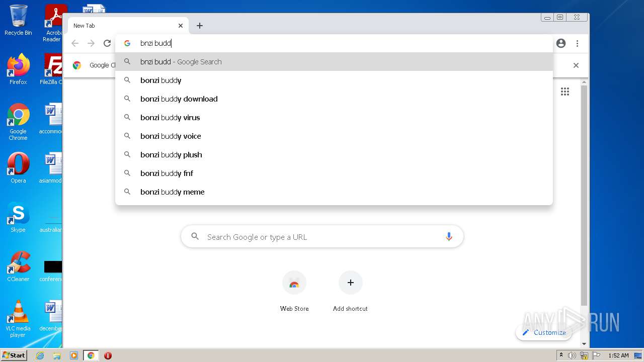644x362 pixels.
Task: Click the Opera taskbar icon
Action: pos(108,355)
